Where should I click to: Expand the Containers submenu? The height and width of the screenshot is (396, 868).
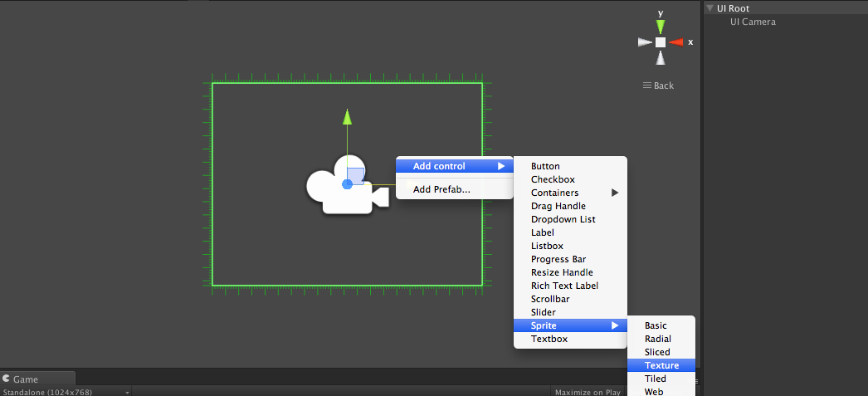(x=570, y=193)
